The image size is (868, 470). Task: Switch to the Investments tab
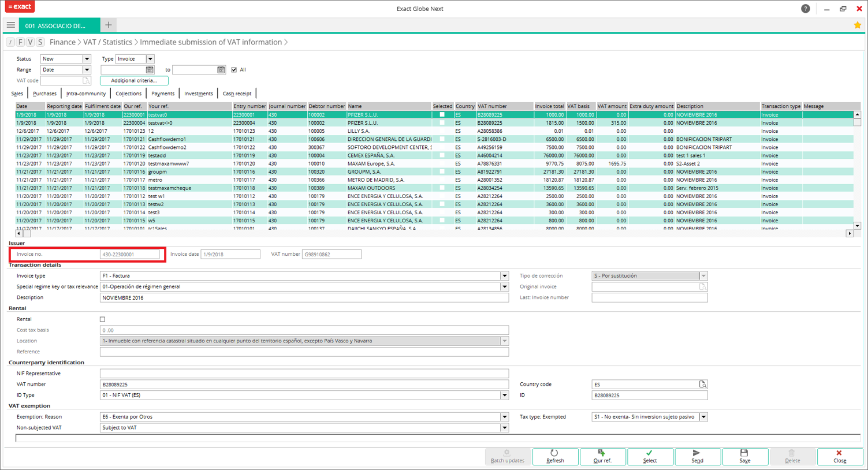coord(199,94)
